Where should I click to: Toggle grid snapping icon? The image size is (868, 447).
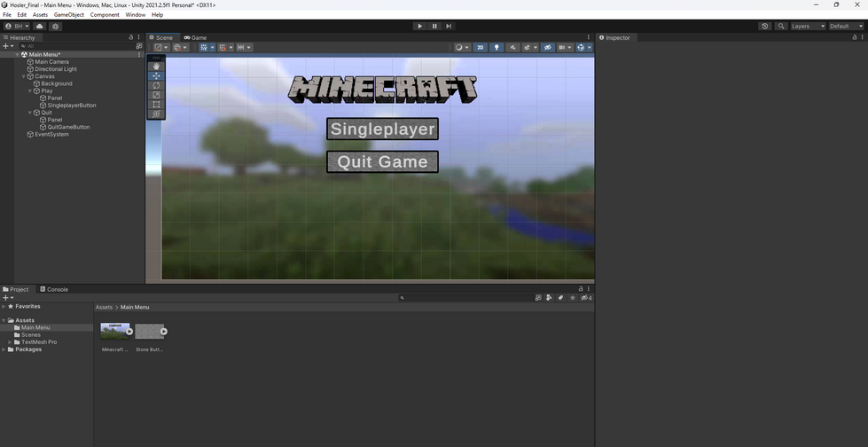(223, 48)
